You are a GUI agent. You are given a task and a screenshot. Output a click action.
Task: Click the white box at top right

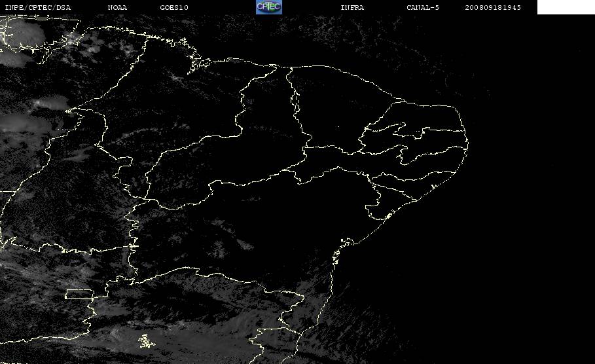tap(566, 7)
